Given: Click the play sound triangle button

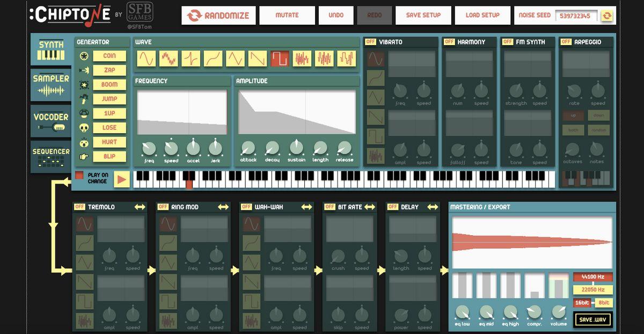Looking at the screenshot, I should click(122, 179).
